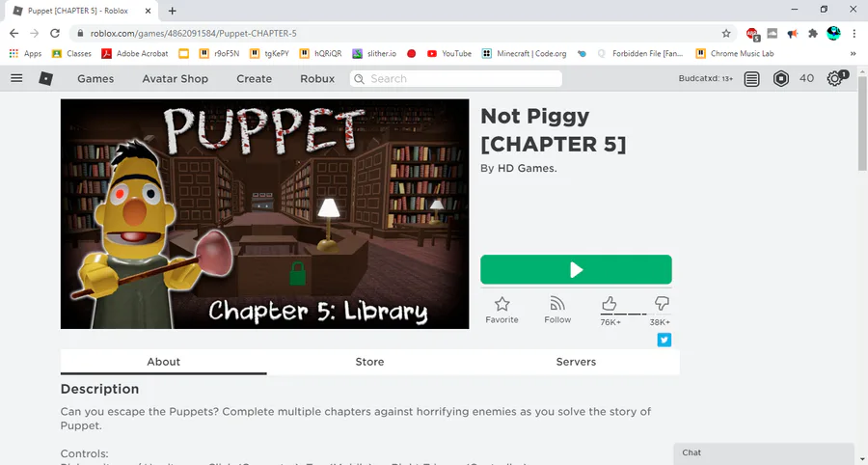
Task: Open the notification stream icon
Action: (751, 78)
